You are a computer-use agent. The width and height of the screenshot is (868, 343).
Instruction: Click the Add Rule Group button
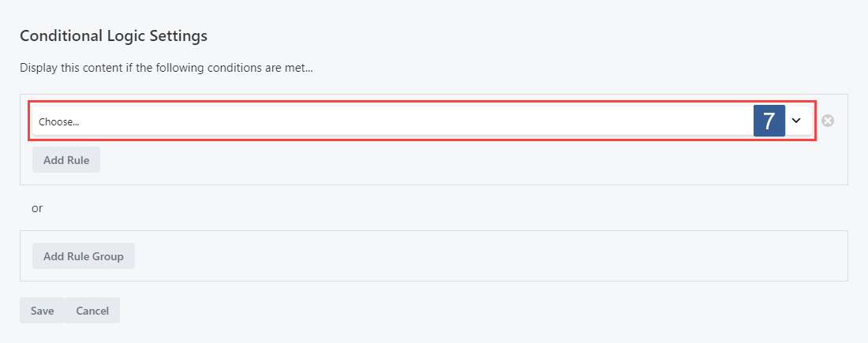[84, 256]
